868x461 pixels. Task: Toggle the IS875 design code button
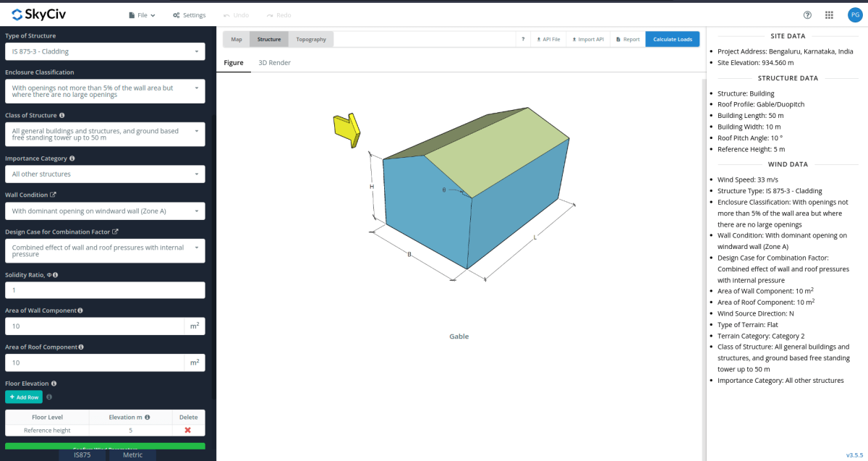(x=82, y=454)
